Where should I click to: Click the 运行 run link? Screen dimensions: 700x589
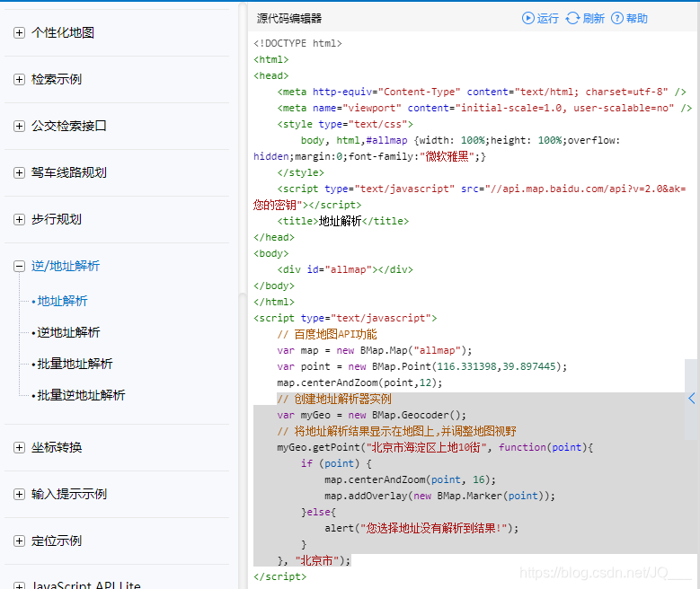click(x=548, y=18)
